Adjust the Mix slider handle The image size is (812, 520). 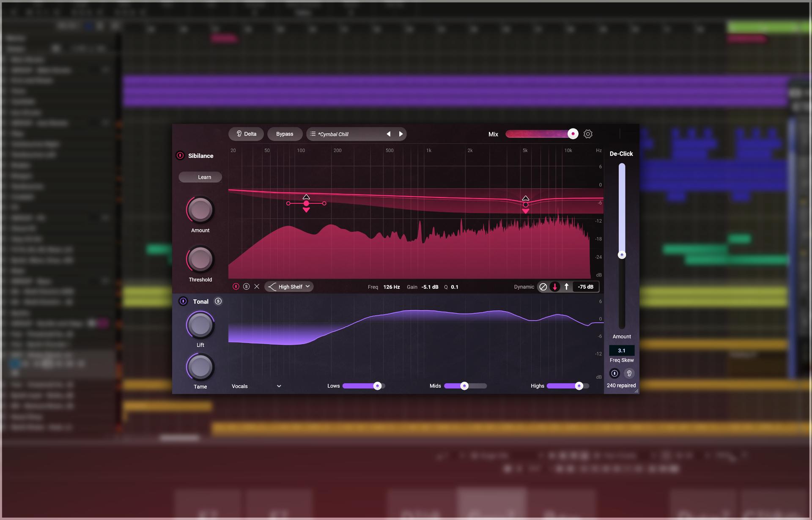click(573, 134)
